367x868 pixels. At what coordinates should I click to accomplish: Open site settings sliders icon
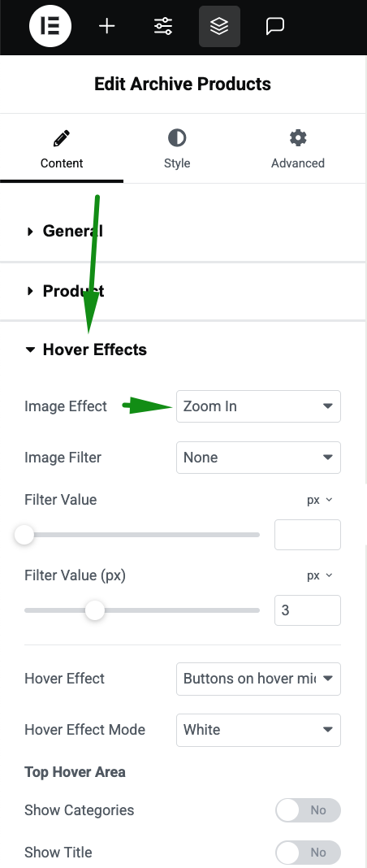point(163,26)
